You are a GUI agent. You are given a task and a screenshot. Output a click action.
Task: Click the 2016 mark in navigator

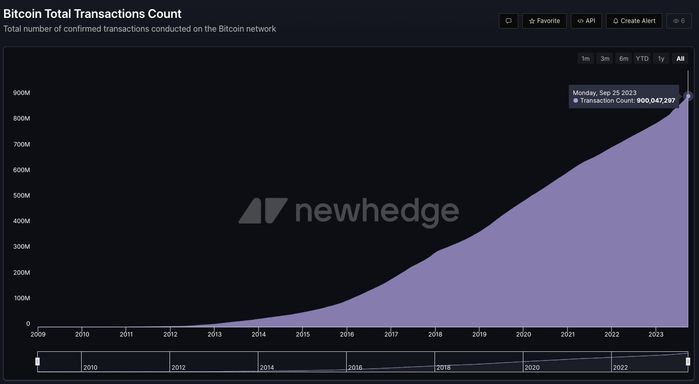(x=355, y=367)
